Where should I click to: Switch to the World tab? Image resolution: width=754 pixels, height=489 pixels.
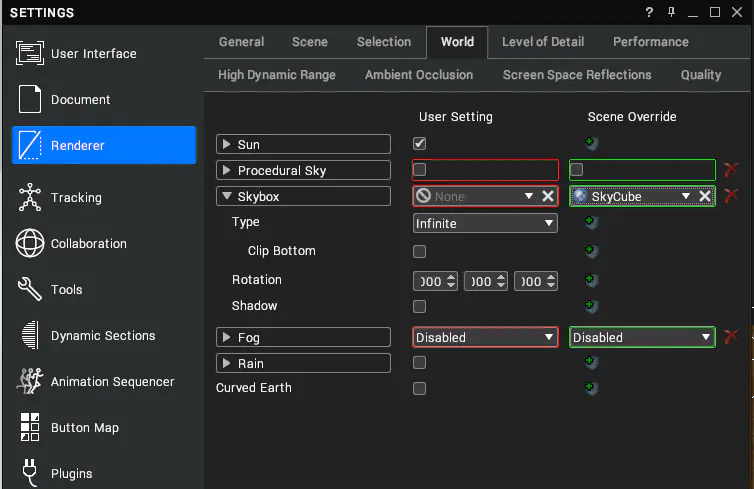point(457,42)
